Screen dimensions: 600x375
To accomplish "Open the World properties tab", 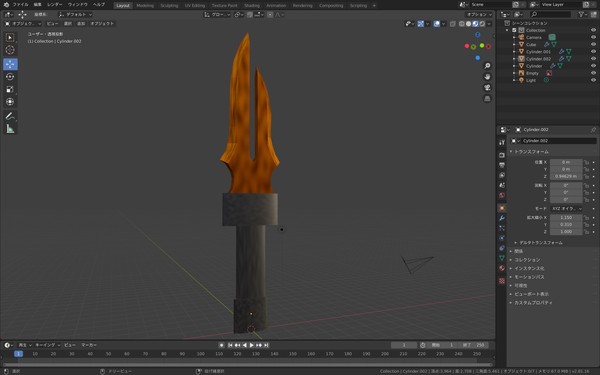I will [502, 195].
